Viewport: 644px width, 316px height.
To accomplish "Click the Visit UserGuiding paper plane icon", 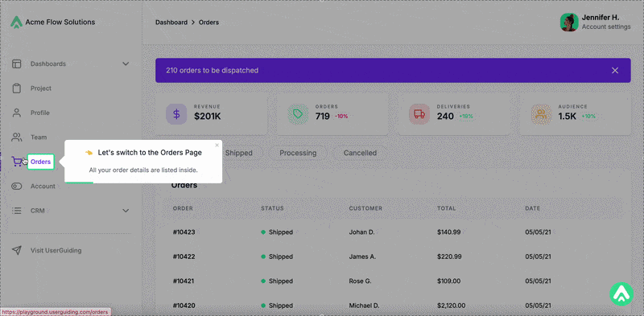I will (x=16, y=250).
